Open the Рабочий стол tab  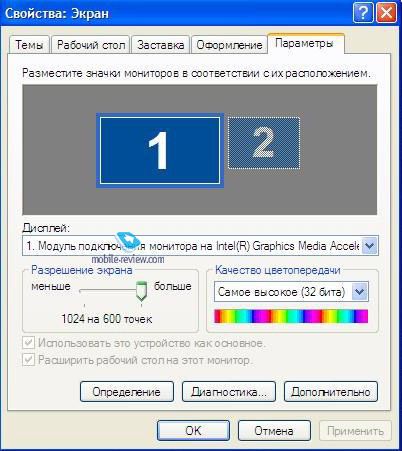pyautogui.click(x=91, y=45)
